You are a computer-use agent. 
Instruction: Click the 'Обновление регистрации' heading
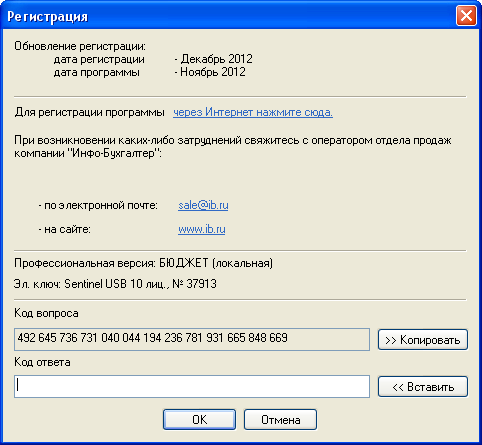point(80,46)
